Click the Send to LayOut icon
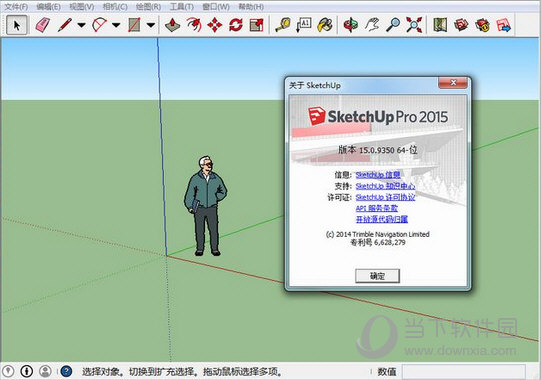This screenshot has width=541, height=380. tap(503, 25)
